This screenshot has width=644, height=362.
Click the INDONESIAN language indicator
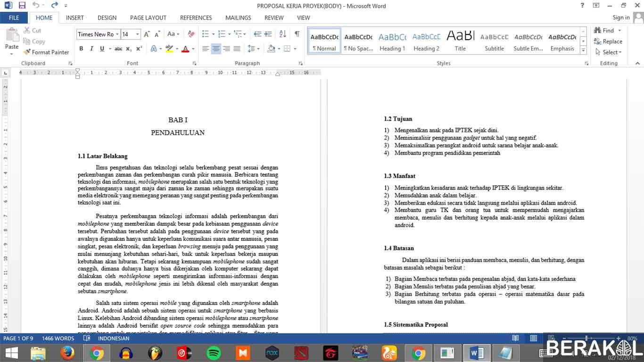coord(114,338)
